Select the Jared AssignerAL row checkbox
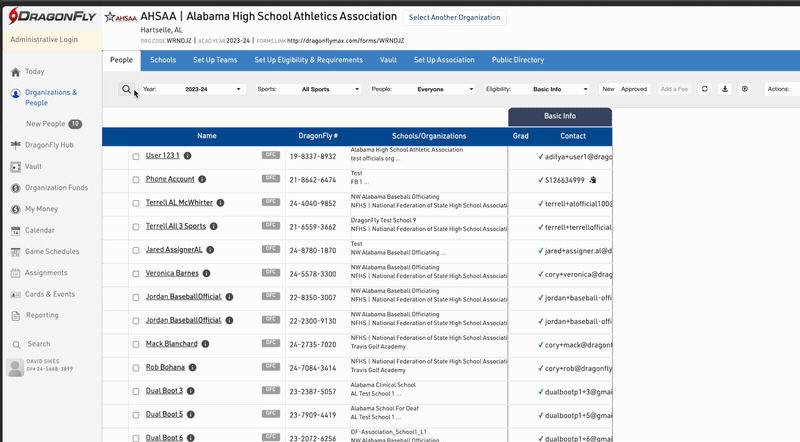Viewport: 800px width, 442px height. [136, 250]
